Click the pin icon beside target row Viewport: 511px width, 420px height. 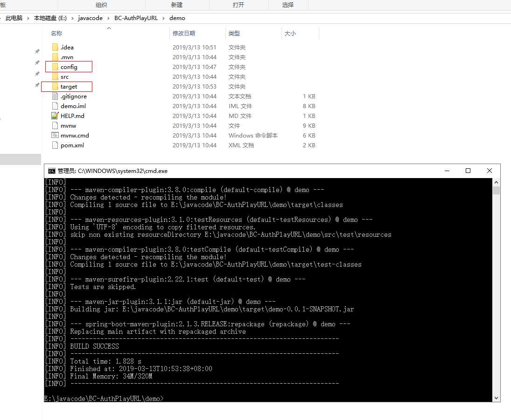pos(37,85)
